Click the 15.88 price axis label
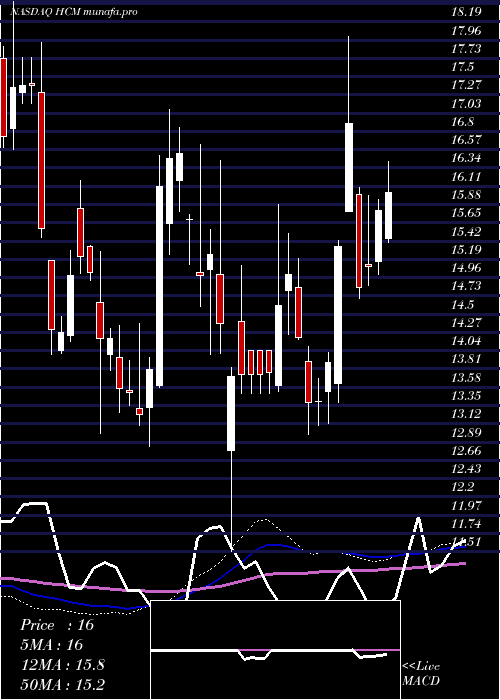The height and width of the screenshot is (700, 500). [x=467, y=195]
